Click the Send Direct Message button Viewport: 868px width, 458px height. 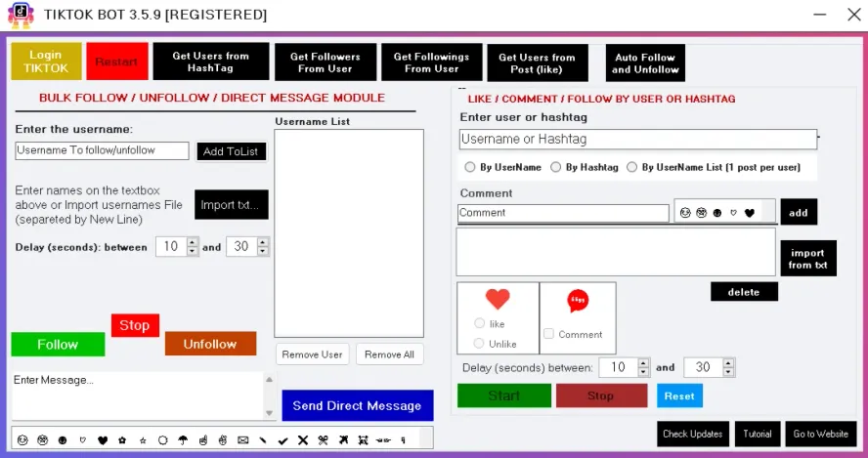coord(358,405)
